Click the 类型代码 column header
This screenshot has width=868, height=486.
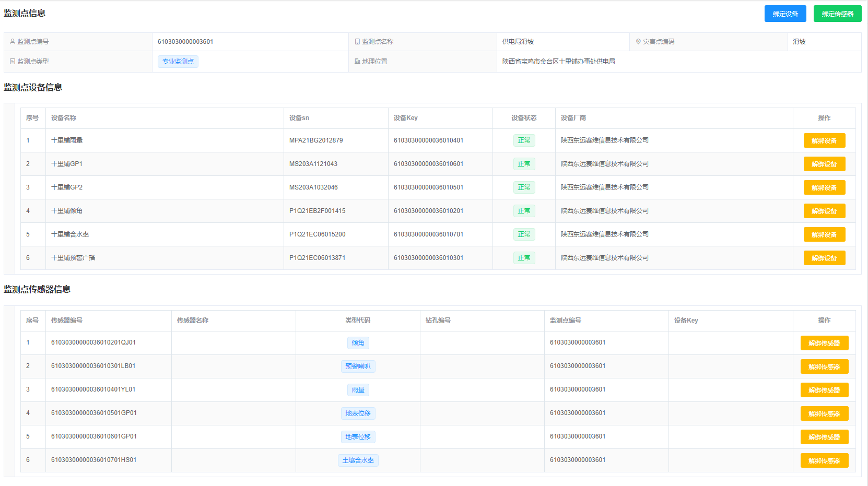[x=358, y=321]
